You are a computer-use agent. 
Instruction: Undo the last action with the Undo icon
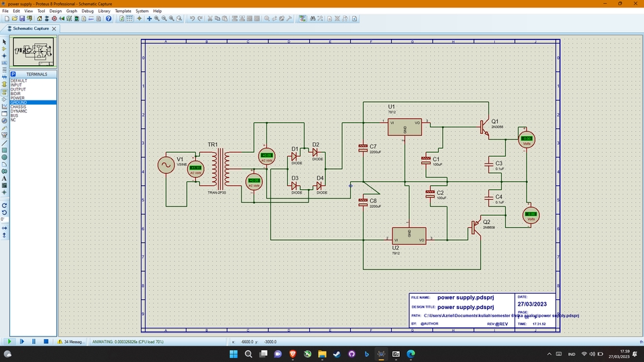click(193, 19)
